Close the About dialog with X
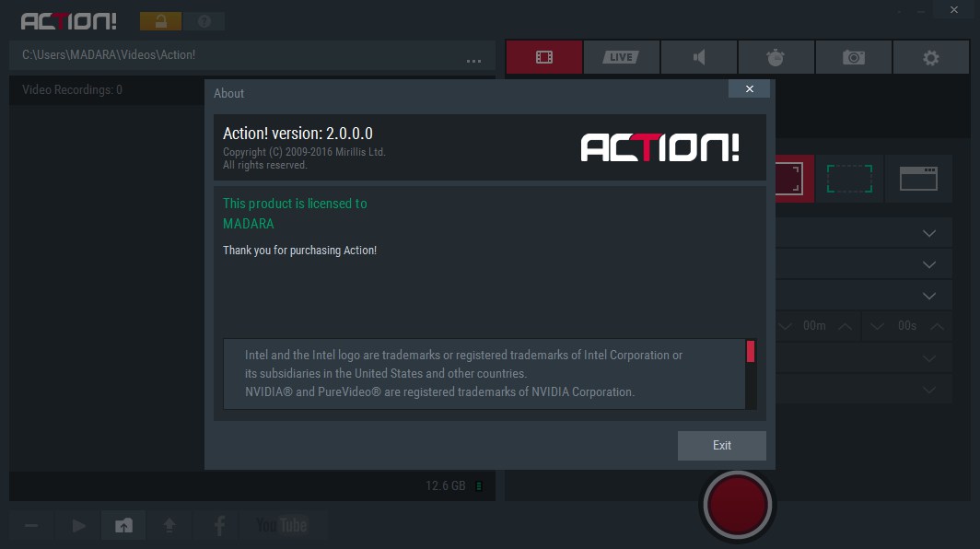The width and height of the screenshot is (980, 549). pyautogui.click(x=749, y=88)
